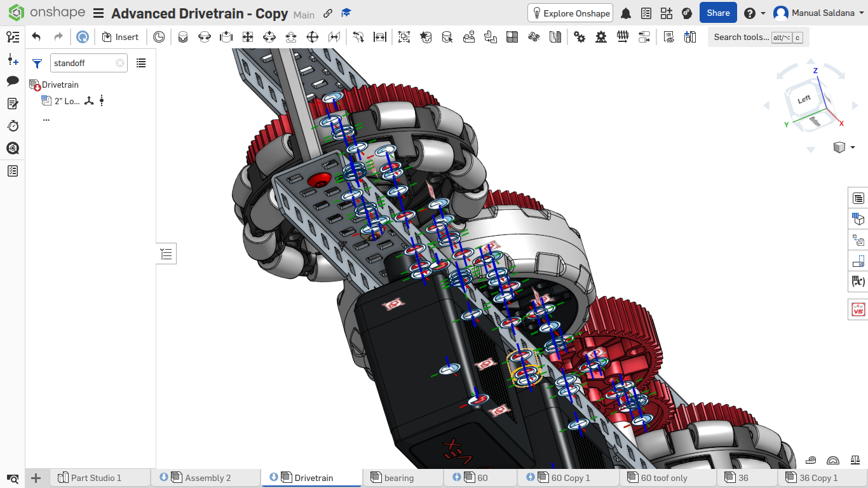The image size is (868, 488).
Task: Select the Parallel mate tool
Action: coord(334,37)
